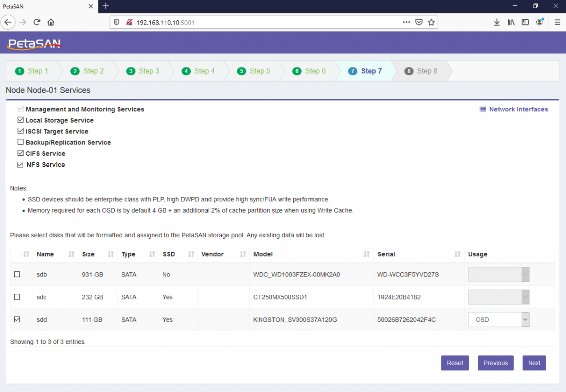Toggle NFS Service checkbox
The image size is (566, 392).
(x=20, y=165)
